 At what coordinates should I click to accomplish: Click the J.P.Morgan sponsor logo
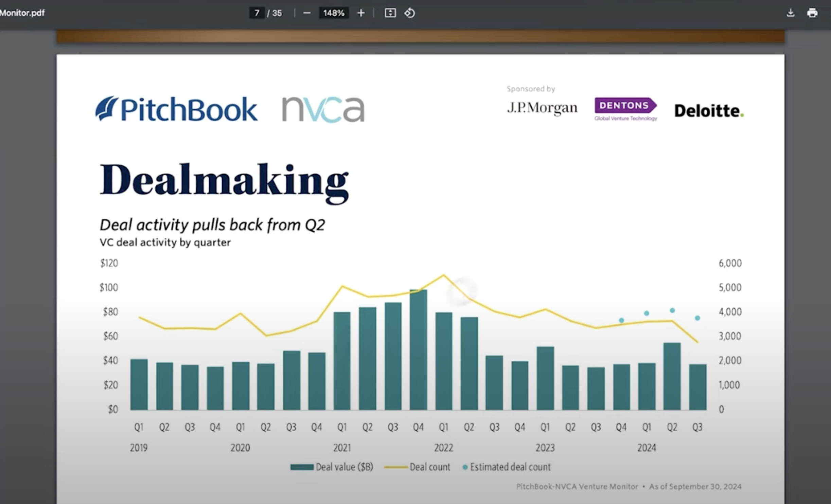click(x=542, y=108)
